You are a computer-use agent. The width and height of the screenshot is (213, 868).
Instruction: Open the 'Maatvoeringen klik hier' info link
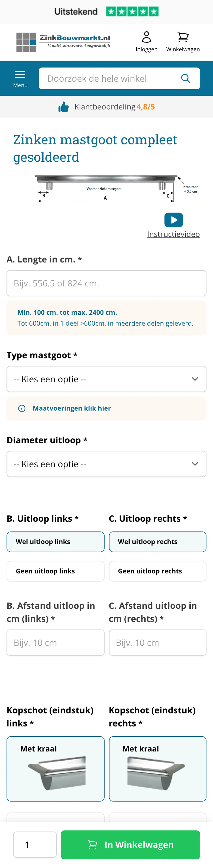tap(71, 408)
